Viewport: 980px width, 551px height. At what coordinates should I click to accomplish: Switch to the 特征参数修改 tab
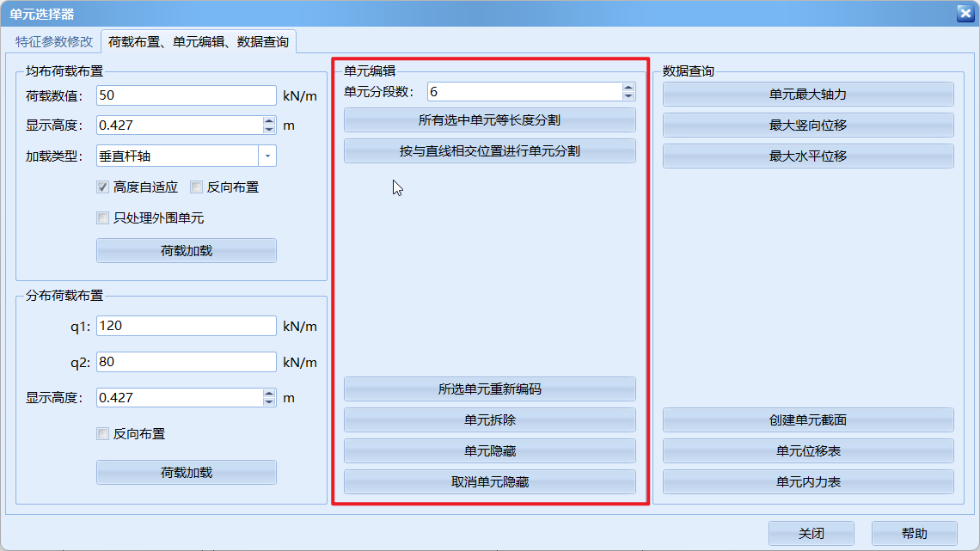(53, 41)
